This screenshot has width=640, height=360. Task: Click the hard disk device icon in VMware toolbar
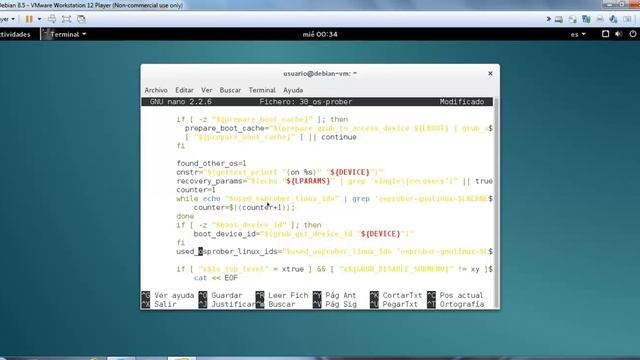click(559, 19)
